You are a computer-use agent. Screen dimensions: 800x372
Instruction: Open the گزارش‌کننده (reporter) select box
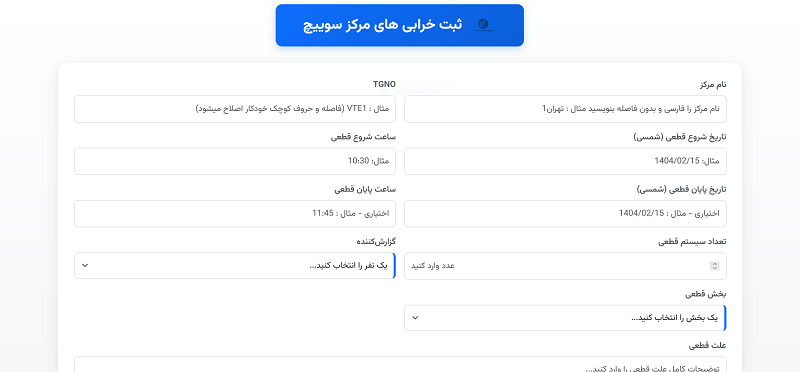click(x=235, y=265)
